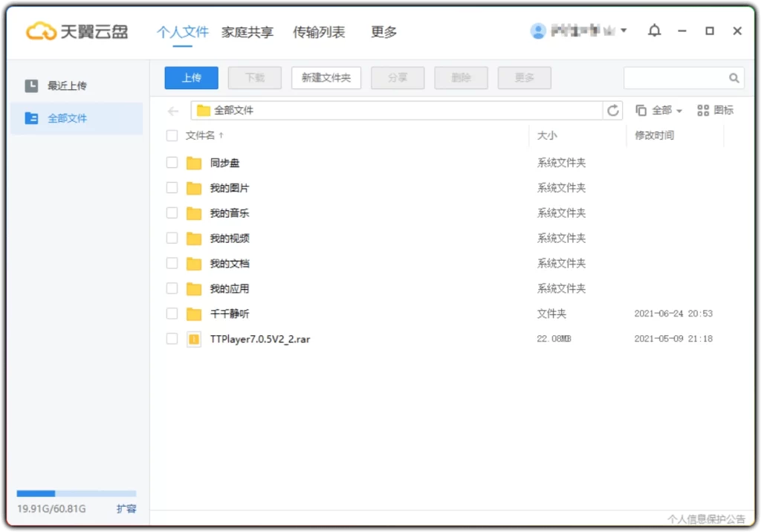Click the storage usage progress bar

click(77, 493)
